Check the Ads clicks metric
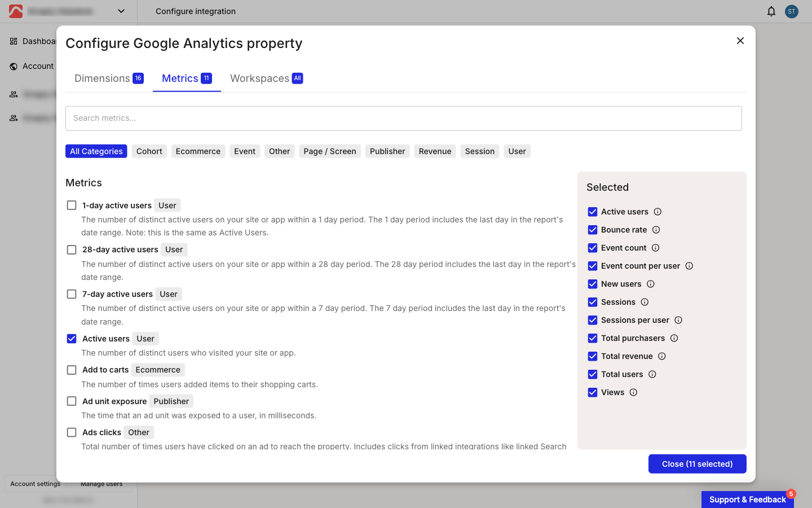 (72, 432)
